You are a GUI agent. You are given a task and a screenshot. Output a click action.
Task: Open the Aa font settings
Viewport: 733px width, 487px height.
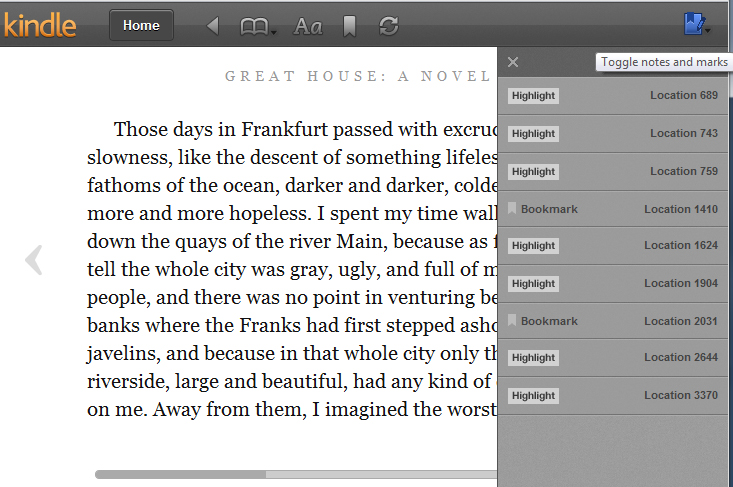coord(308,26)
